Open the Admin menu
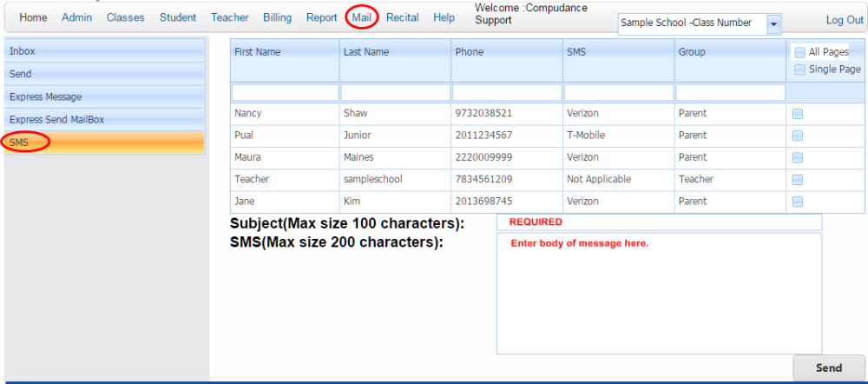868x384 pixels. coord(77,17)
